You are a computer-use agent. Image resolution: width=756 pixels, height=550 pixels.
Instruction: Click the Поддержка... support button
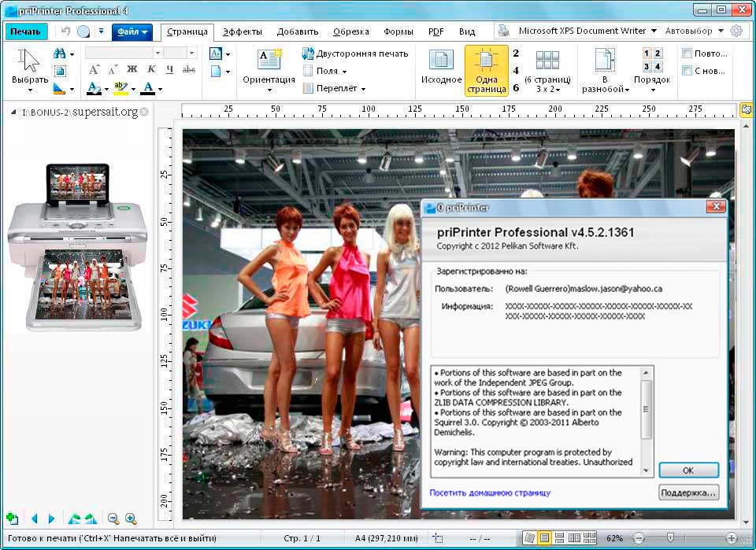click(688, 493)
